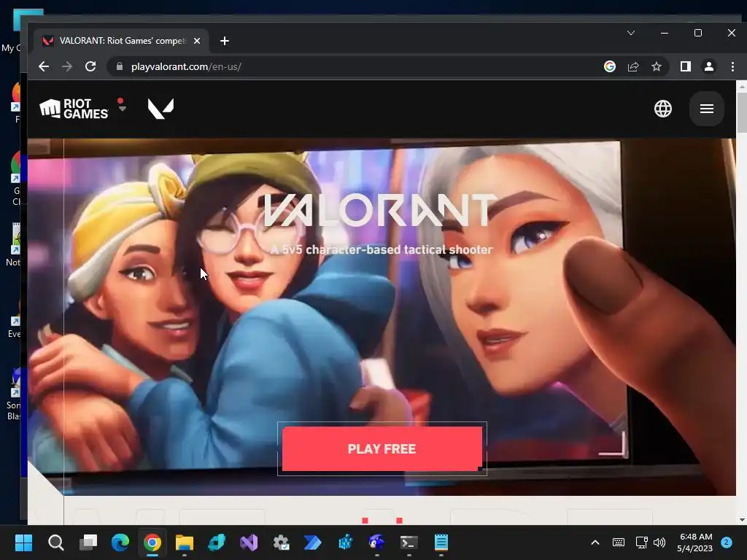Open File Explorer from taskbar

[x=185, y=542]
